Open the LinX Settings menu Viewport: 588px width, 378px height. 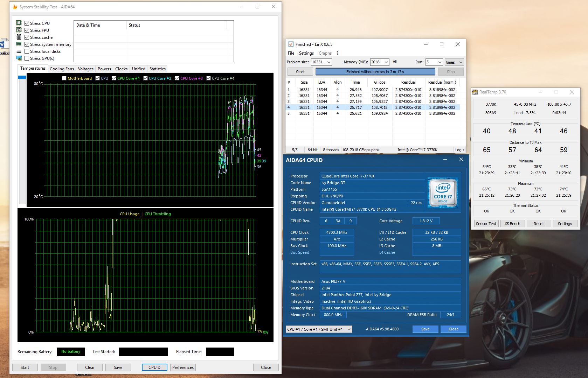(x=306, y=53)
